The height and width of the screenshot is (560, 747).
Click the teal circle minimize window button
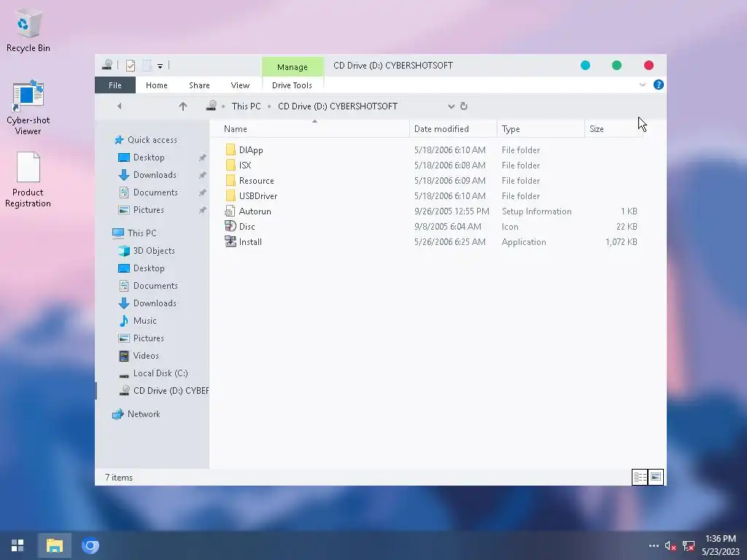click(x=585, y=65)
